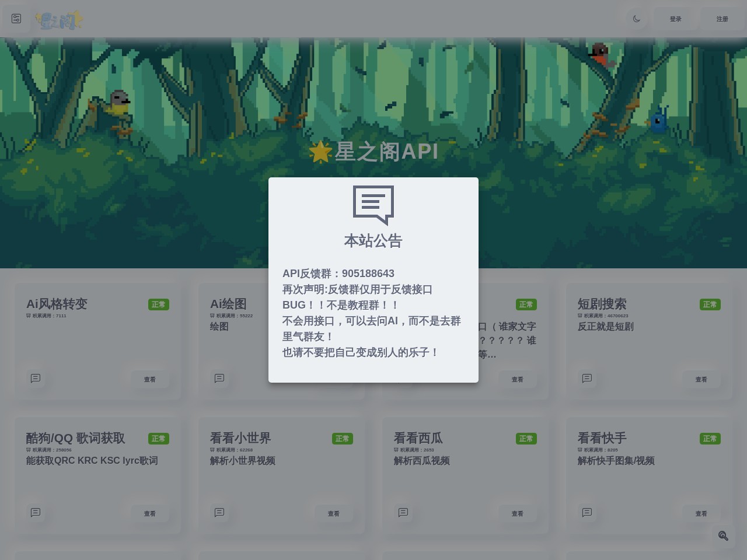This screenshot has height=560, width=747.
Task: Click the comment icon on 看看小世界 card
Action: [x=219, y=512]
